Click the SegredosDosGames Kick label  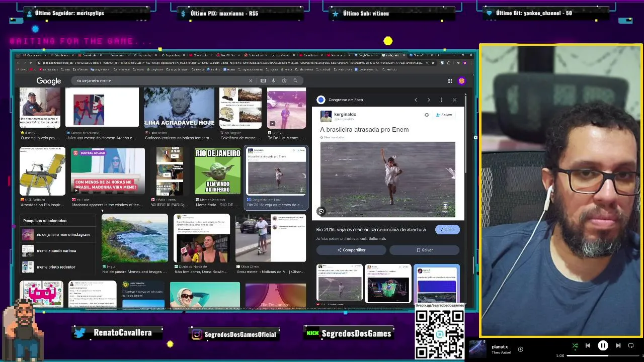(x=349, y=333)
